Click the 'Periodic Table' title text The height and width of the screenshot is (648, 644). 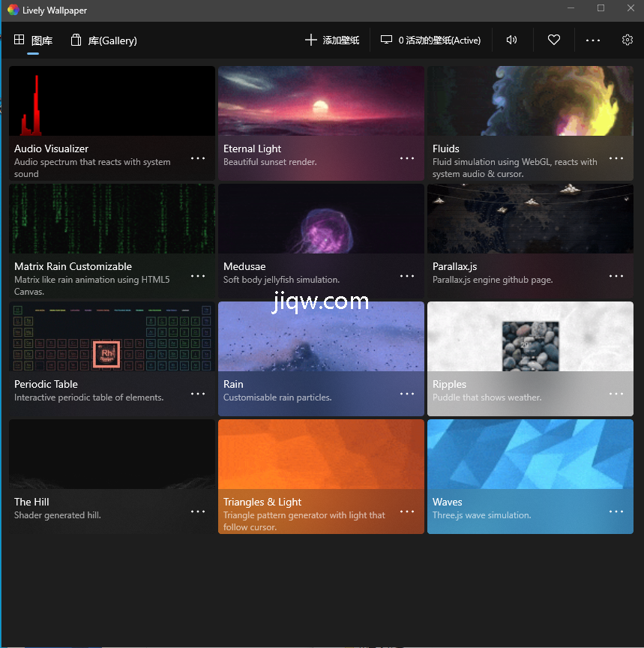(x=46, y=384)
